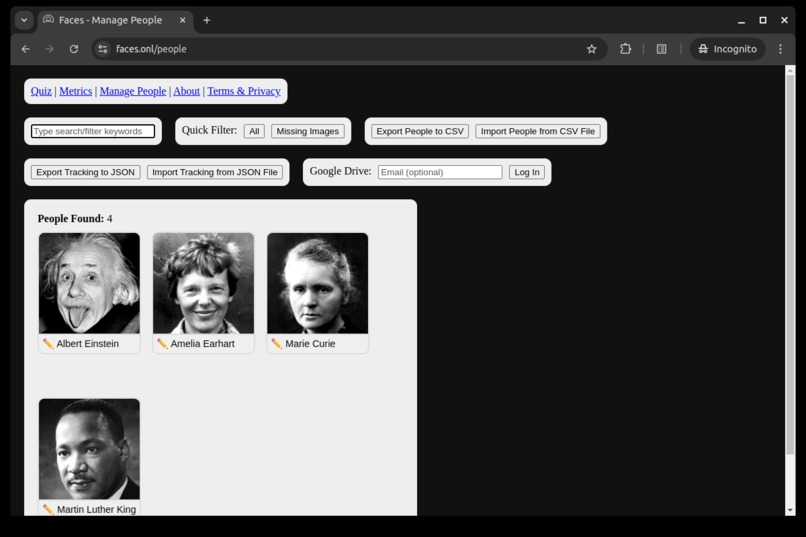Go to the Metrics page
Image resolution: width=806 pixels, height=537 pixels.
point(76,91)
